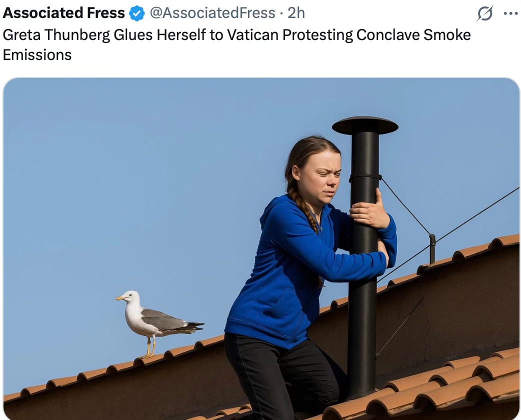Click the wire anchor post on the roof

point(432,249)
